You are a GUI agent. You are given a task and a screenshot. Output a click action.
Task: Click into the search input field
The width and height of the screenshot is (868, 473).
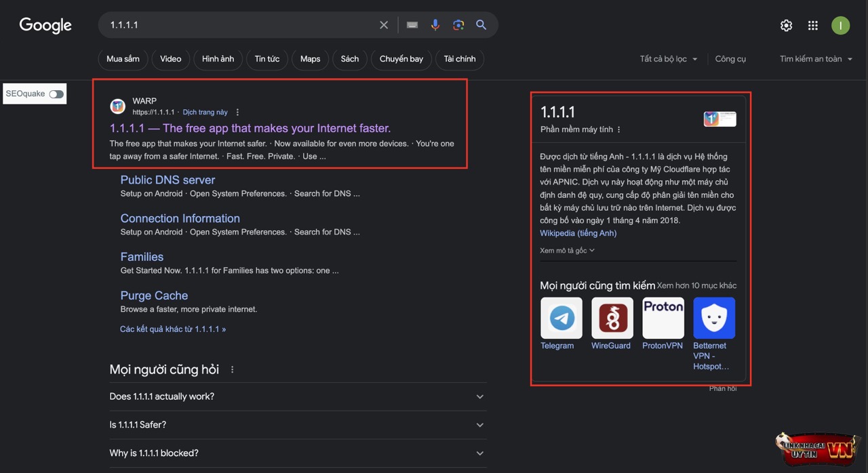coord(237,25)
